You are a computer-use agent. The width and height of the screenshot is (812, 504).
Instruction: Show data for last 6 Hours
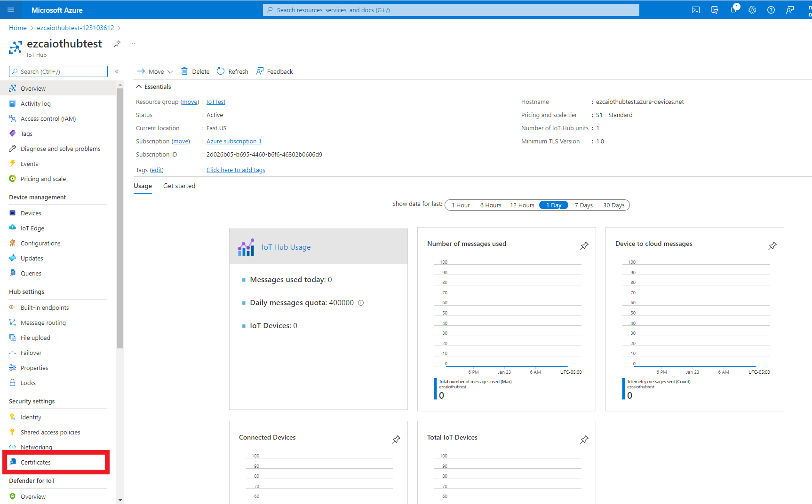click(491, 205)
